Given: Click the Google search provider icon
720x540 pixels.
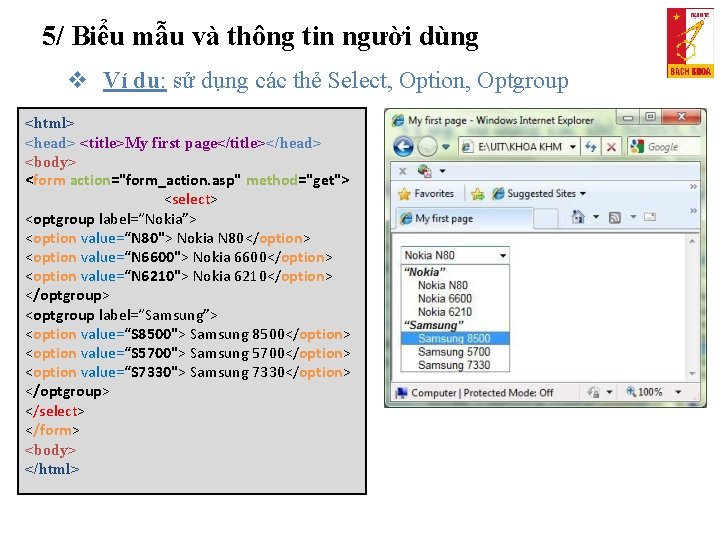Looking at the screenshot, I should click(x=637, y=146).
